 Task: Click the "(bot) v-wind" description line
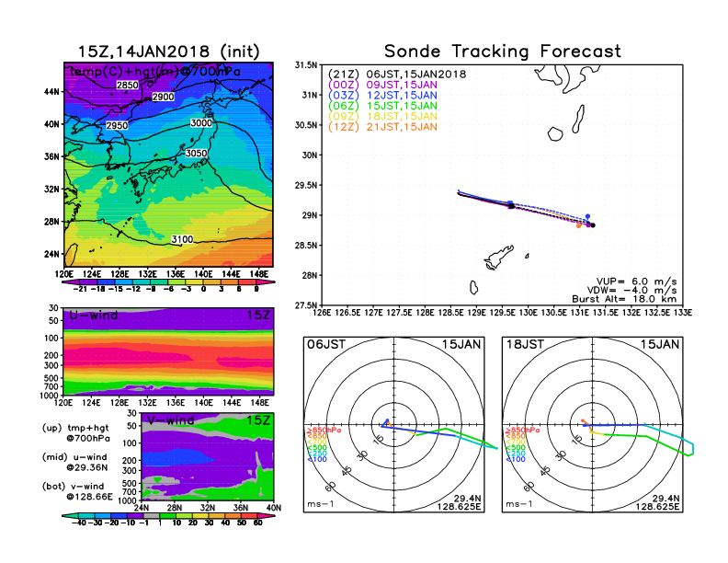pos(73,487)
